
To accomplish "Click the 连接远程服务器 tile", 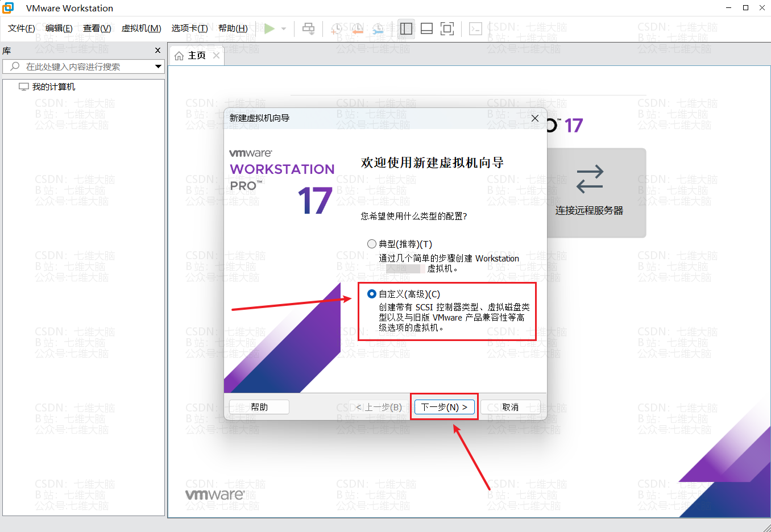I will coord(596,193).
